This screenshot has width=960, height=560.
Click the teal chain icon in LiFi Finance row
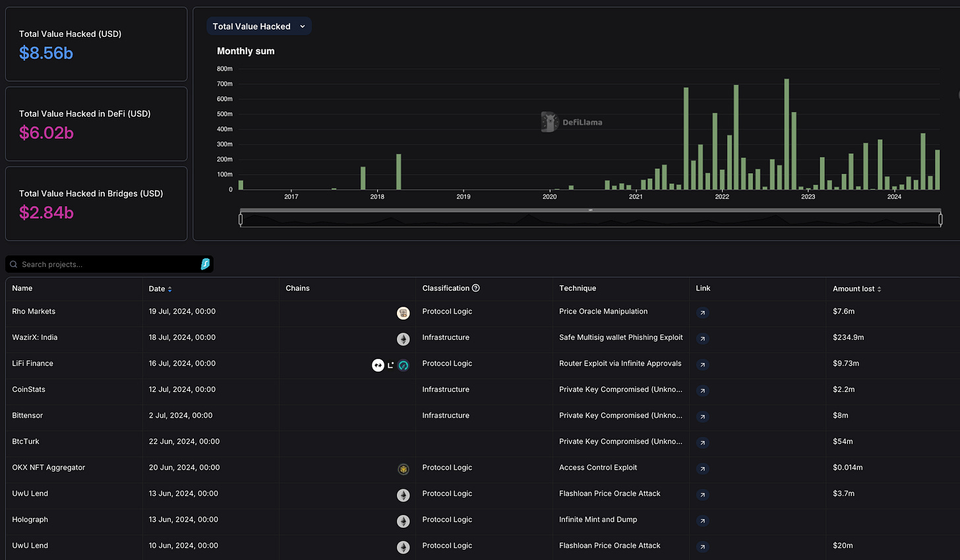(x=403, y=365)
